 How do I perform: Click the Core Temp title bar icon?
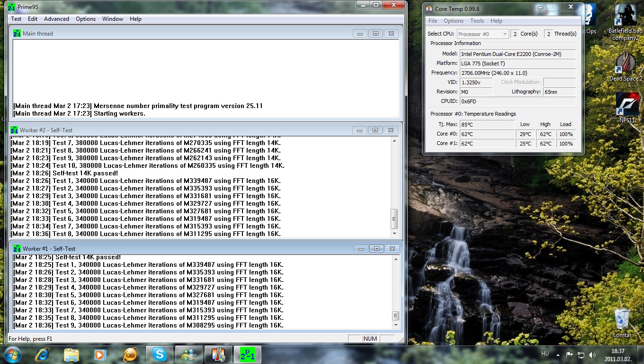(429, 9)
